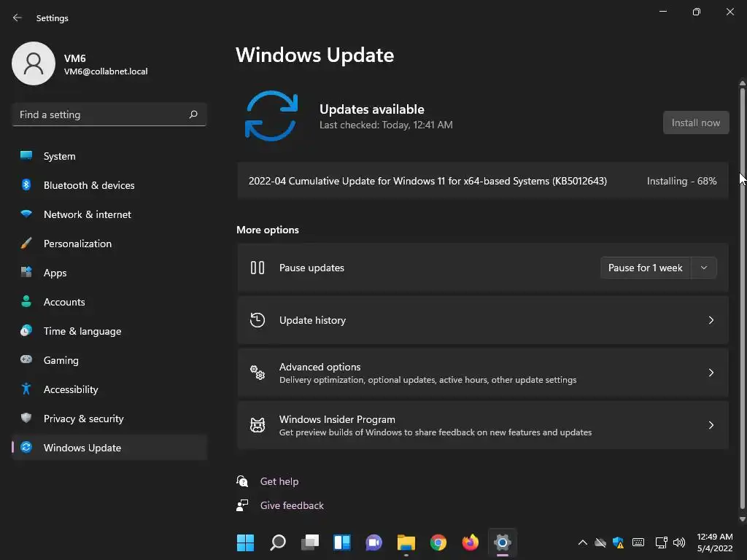Image resolution: width=747 pixels, height=560 pixels.
Task: Click the Give feedback link
Action: click(292, 505)
